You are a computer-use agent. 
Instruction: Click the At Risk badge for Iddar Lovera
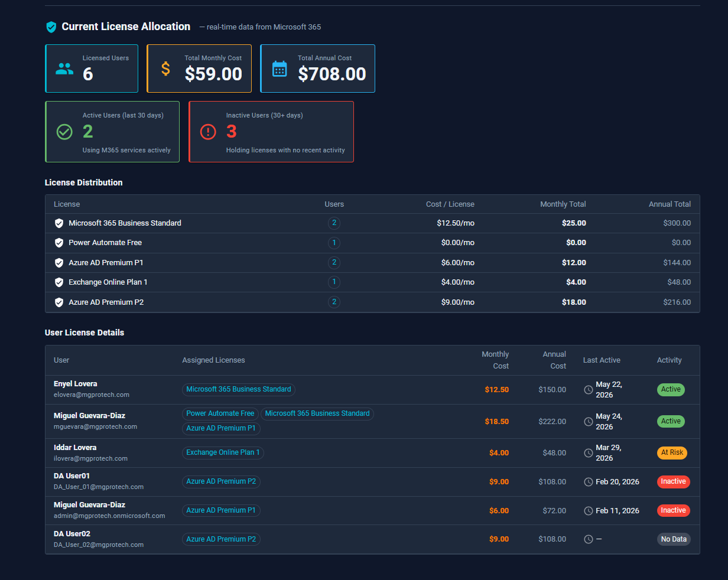[672, 452]
